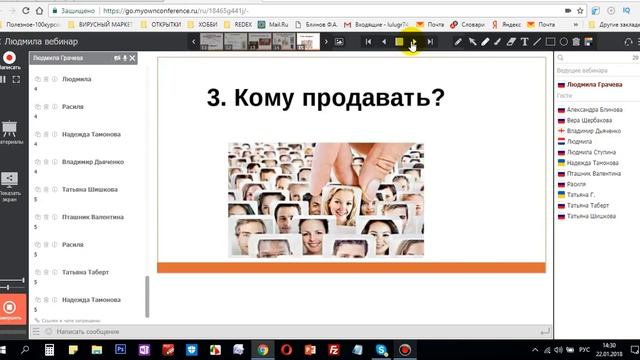Open the Яндекс bookmark

click(x=506, y=24)
